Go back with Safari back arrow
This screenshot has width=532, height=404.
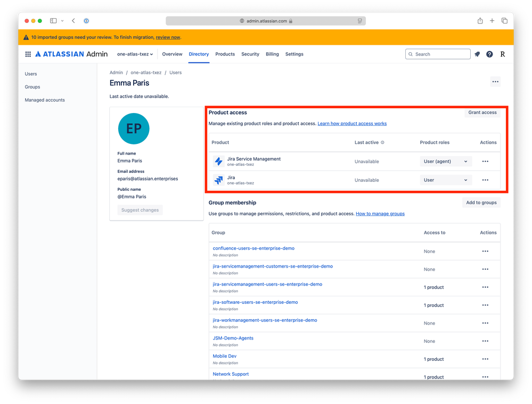73,21
